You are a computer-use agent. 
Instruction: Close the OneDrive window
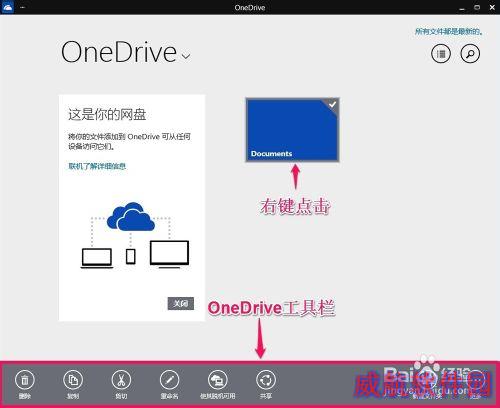tap(492, 7)
